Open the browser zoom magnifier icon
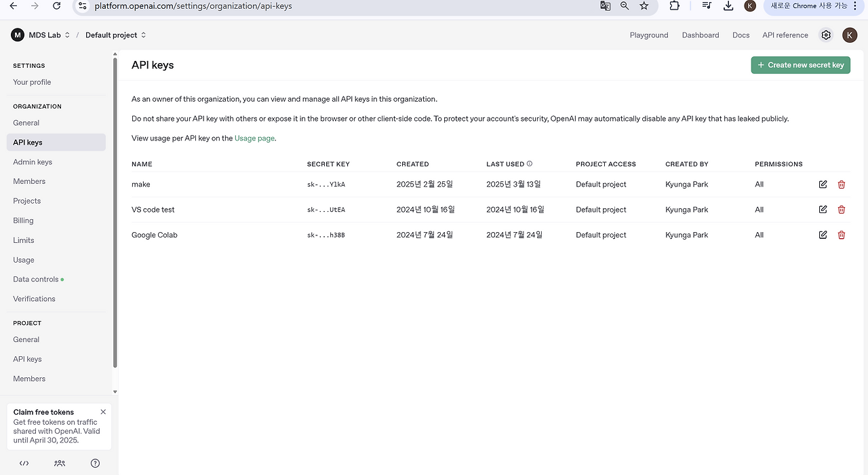This screenshot has width=868, height=475. [625, 6]
